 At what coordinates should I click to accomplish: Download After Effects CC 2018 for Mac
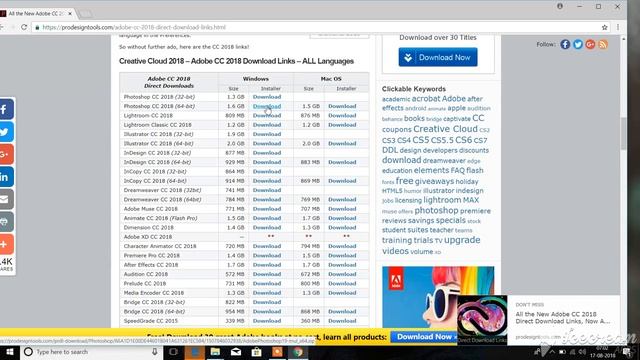point(342,265)
